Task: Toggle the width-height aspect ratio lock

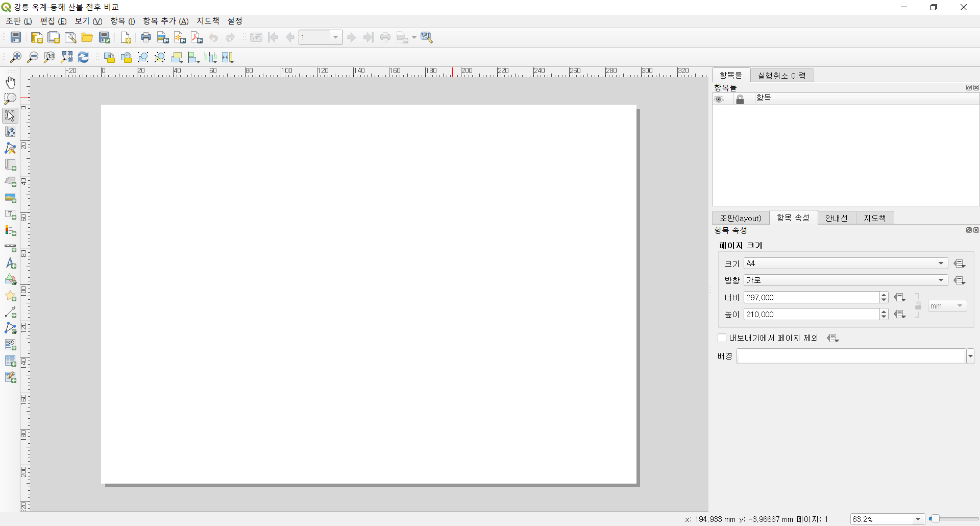Action: tap(918, 306)
